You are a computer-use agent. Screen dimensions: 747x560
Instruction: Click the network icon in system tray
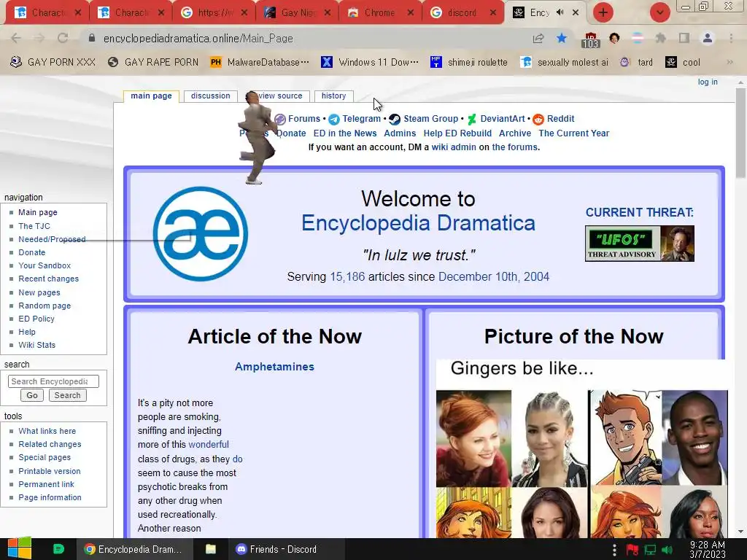[650, 550]
